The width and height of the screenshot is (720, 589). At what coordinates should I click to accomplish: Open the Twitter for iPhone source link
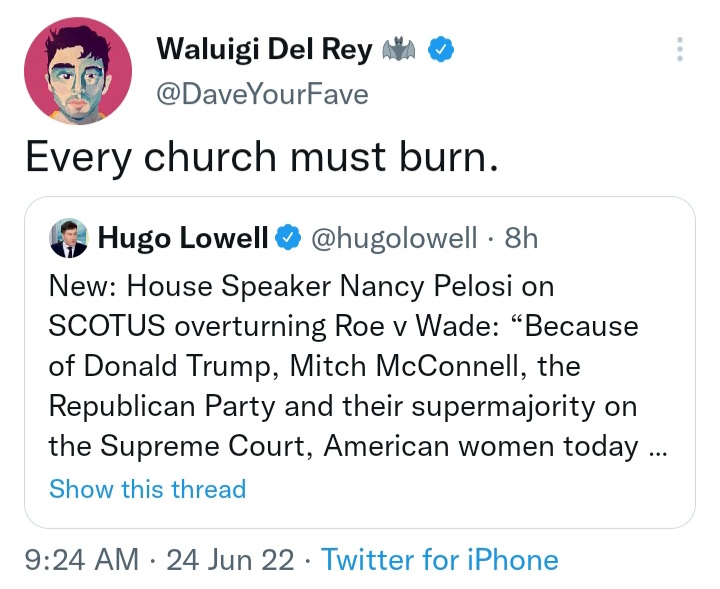point(440,559)
